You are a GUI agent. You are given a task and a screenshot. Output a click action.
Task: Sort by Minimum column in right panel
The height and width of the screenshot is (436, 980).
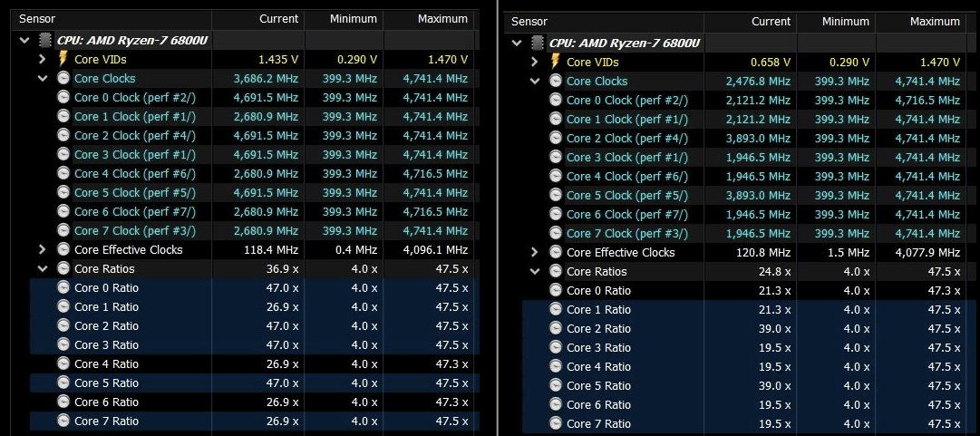(836, 21)
